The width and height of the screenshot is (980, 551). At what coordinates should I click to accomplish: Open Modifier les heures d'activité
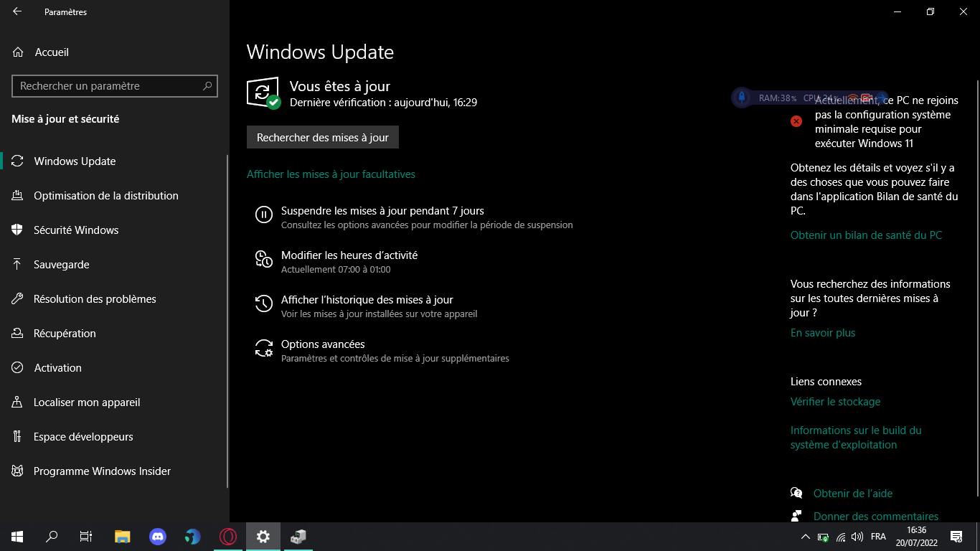(349, 255)
